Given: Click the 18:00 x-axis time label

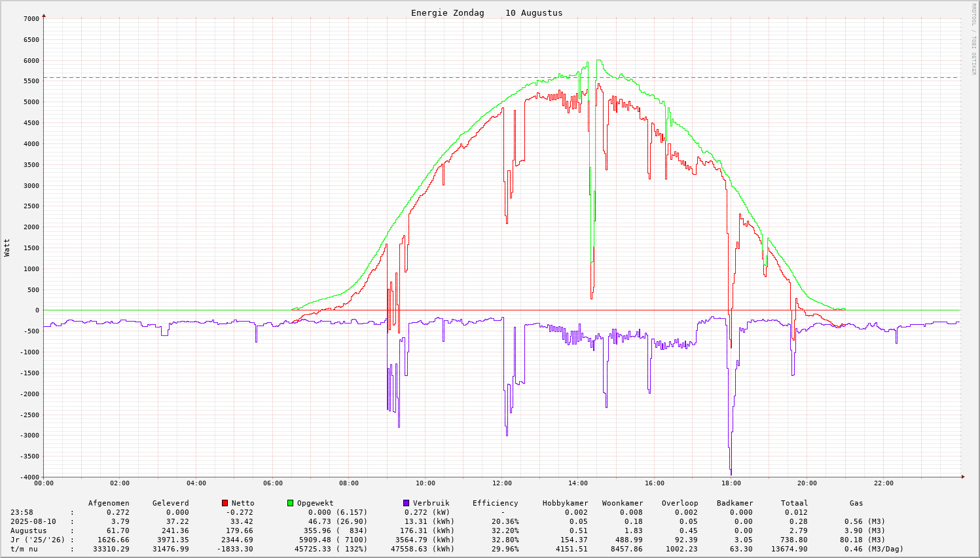Looking at the screenshot, I should tap(731, 483).
